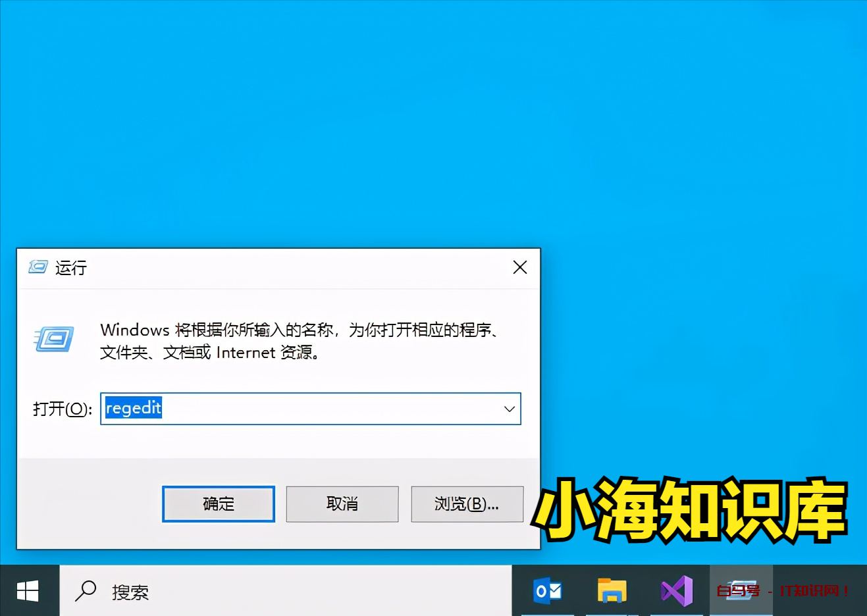The image size is (867, 616).
Task: Click the magnifier icon in taskbar search
Action: point(86,591)
